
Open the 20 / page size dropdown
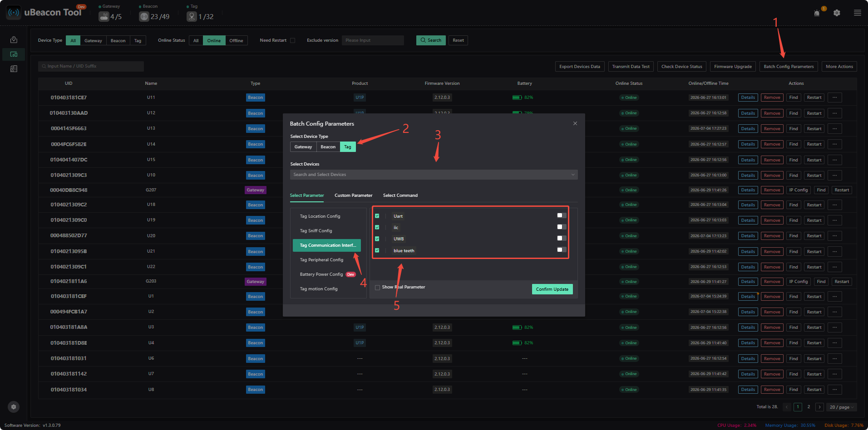842,407
